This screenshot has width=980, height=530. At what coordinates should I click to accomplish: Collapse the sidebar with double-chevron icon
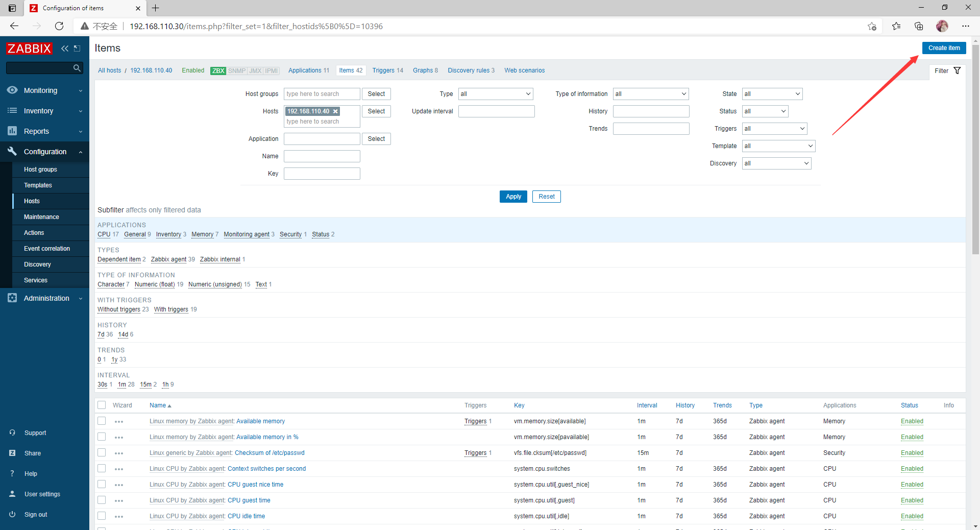pyautogui.click(x=64, y=49)
